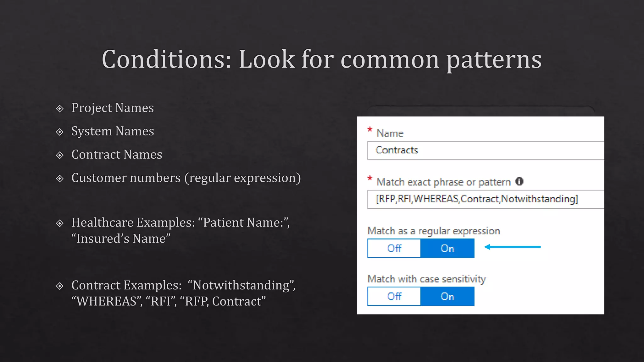Turn regular expression matching Off

click(394, 248)
